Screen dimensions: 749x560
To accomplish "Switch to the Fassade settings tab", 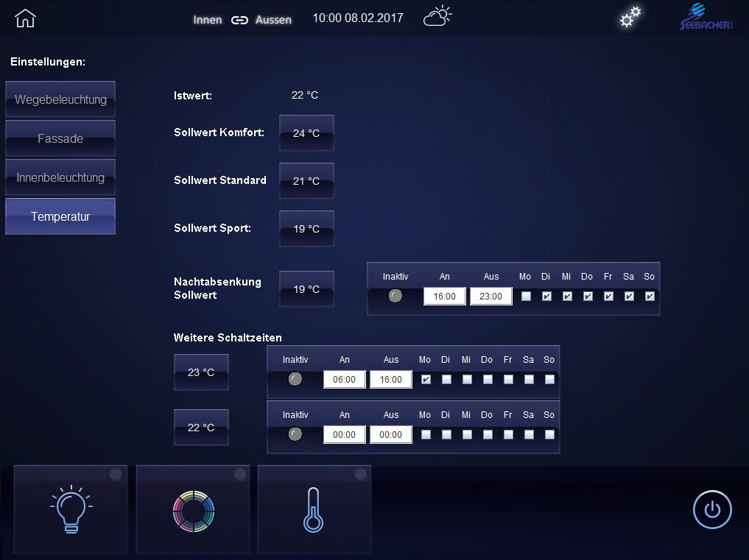I will tap(60, 138).
